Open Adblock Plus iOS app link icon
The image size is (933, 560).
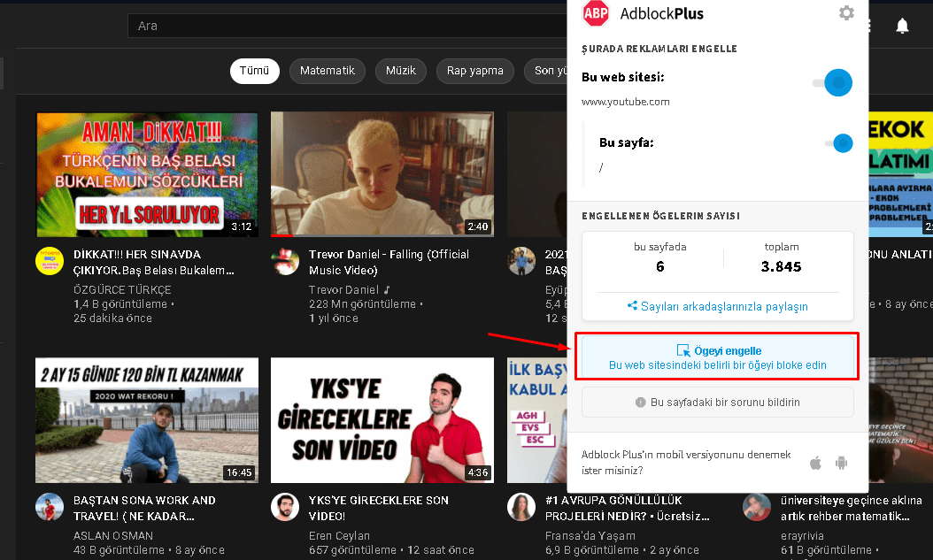pyautogui.click(x=816, y=463)
